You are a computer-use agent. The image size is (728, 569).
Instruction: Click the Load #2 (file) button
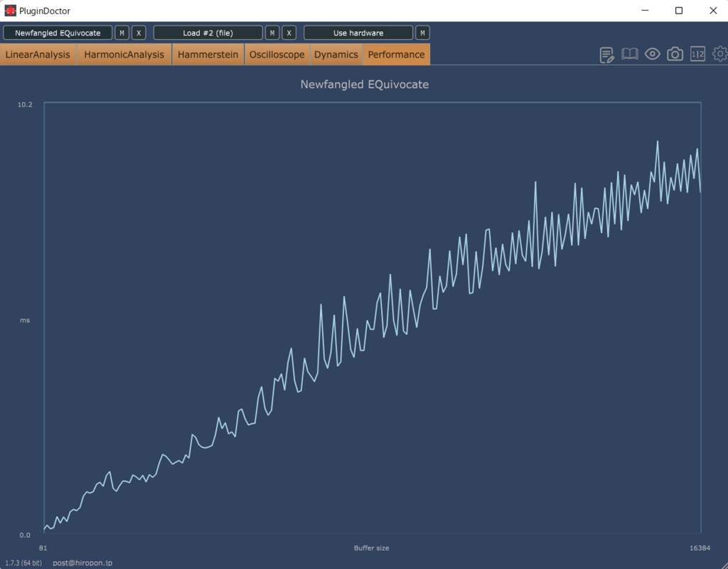point(208,33)
